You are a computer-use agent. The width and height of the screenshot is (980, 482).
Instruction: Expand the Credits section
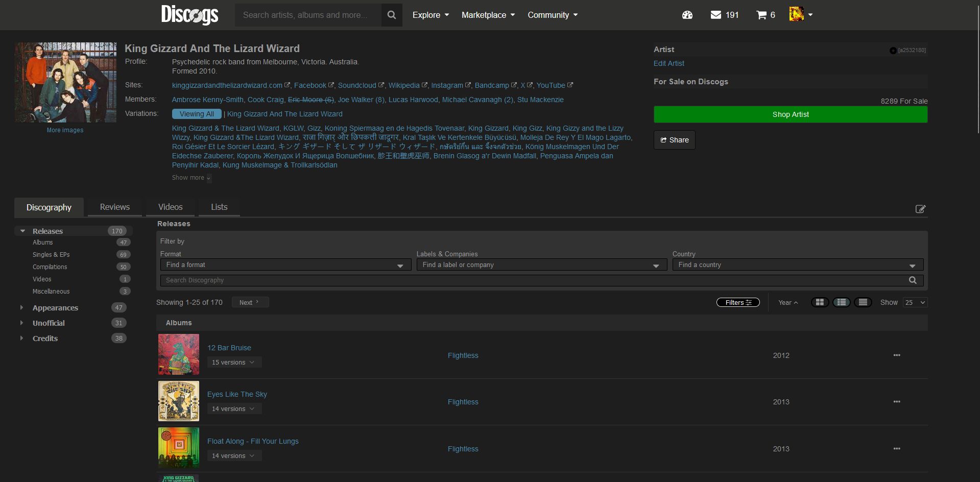pyautogui.click(x=21, y=338)
